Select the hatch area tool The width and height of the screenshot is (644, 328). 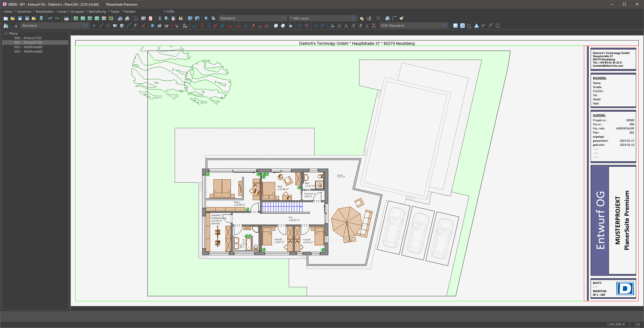tap(153, 26)
